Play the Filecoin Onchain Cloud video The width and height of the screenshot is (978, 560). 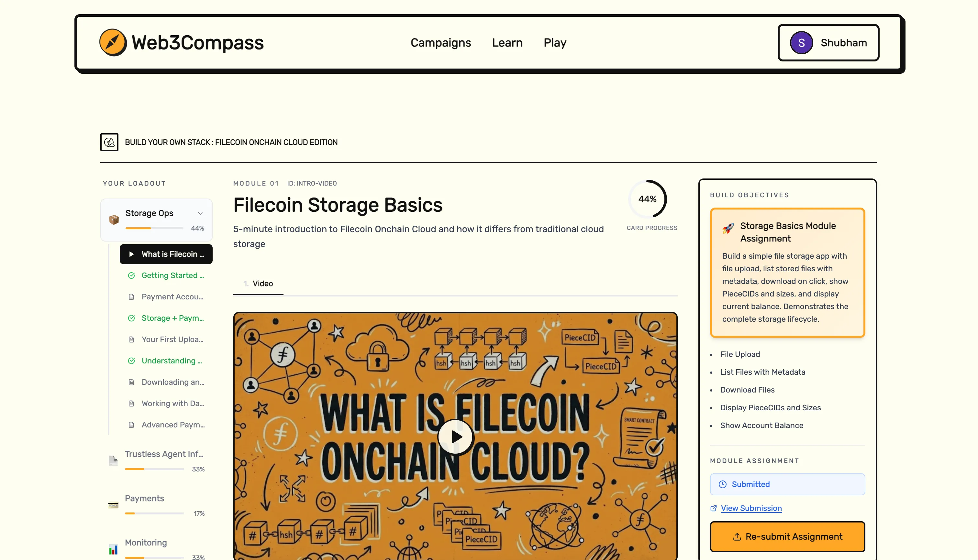click(x=456, y=437)
